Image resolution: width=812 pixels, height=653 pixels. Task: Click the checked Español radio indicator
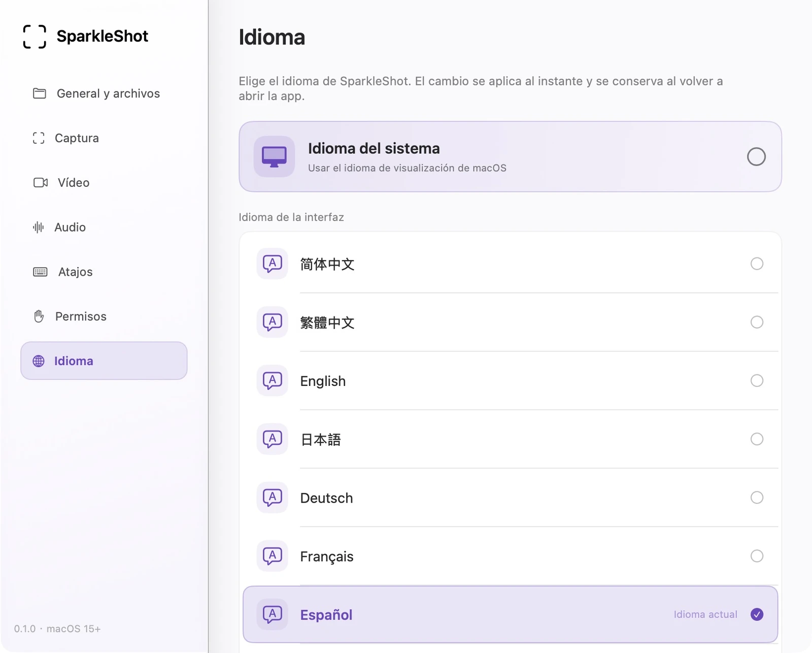[757, 614]
